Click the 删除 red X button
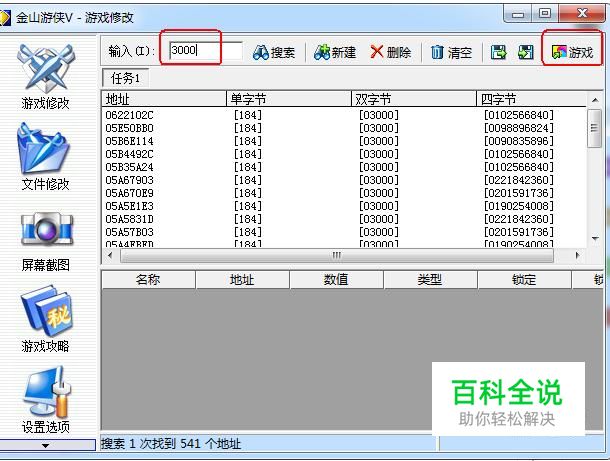Image resolution: width=610 pixels, height=461 pixels. pyautogui.click(x=390, y=52)
